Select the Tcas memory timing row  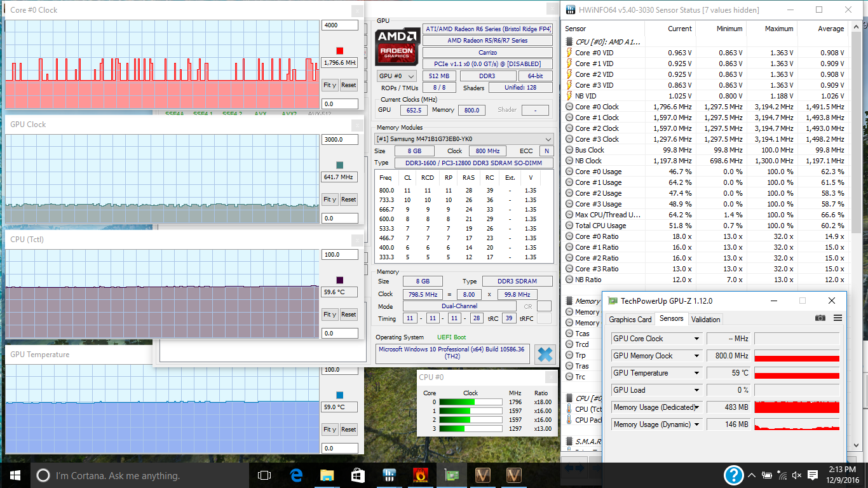click(x=582, y=334)
